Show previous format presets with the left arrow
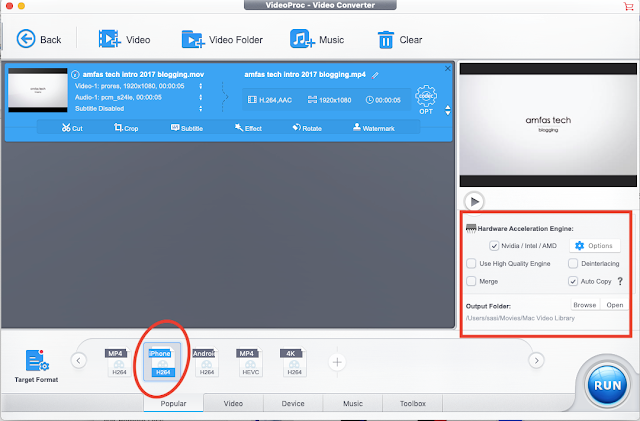The width and height of the screenshot is (640, 421). click(x=78, y=361)
